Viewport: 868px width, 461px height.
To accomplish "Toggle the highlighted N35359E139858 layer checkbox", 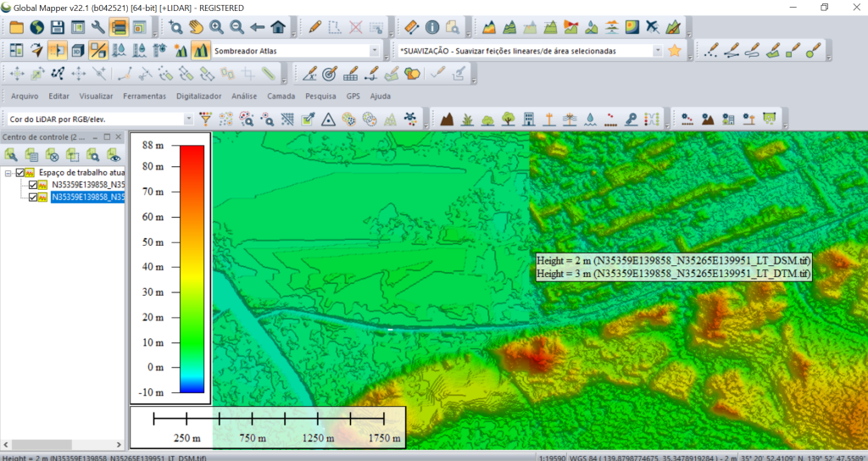I will pos(33,197).
